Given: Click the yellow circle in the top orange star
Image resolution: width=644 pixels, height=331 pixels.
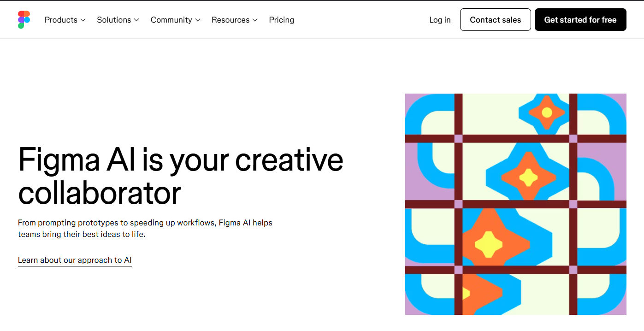Looking at the screenshot, I should click(x=547, y=112).
